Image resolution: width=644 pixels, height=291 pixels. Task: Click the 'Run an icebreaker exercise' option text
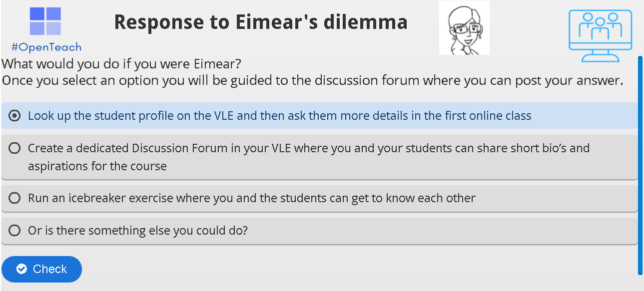click(251, 198)
